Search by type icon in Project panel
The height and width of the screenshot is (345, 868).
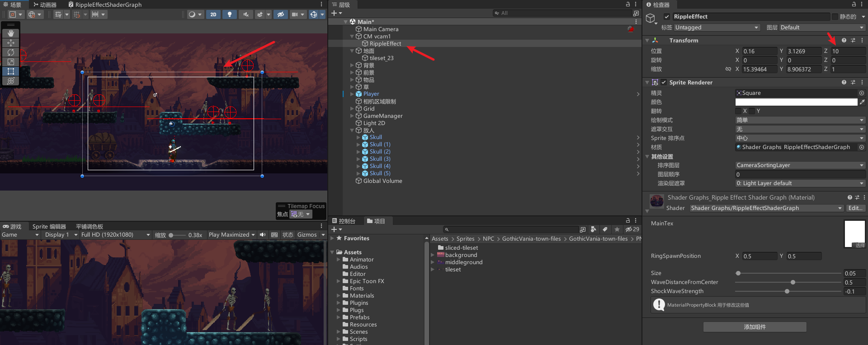[x=594, y=229]
